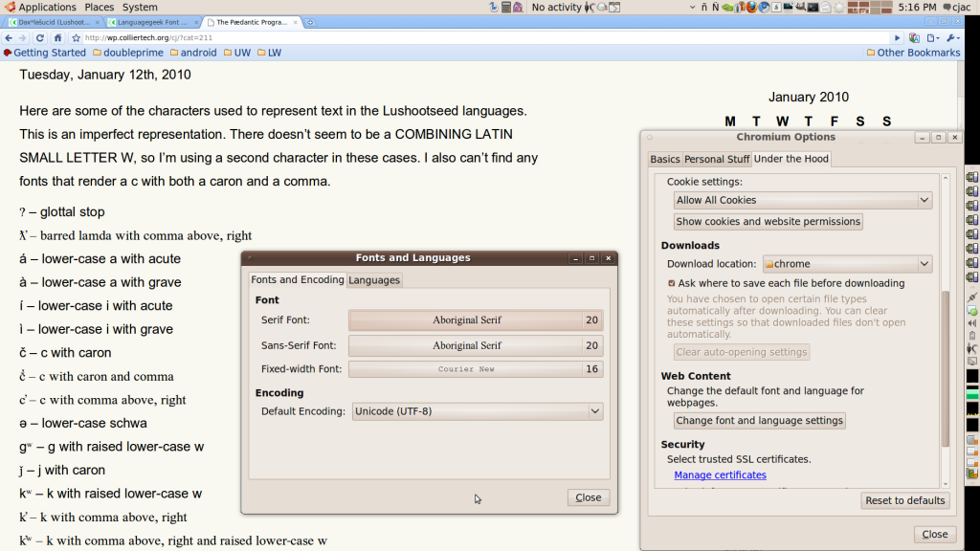Bookmark this page with the star icon
980x551 pixels.
[76, 37]
